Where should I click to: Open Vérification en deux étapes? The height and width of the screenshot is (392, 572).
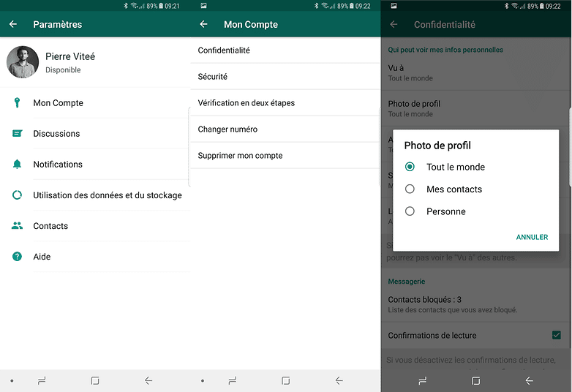(247, 103)
